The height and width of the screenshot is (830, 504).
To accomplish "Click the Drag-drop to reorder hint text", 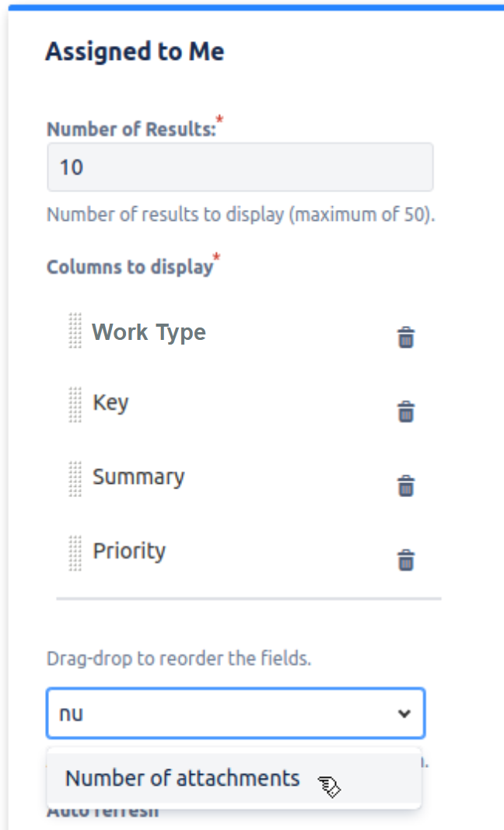I will coord(179,659).
